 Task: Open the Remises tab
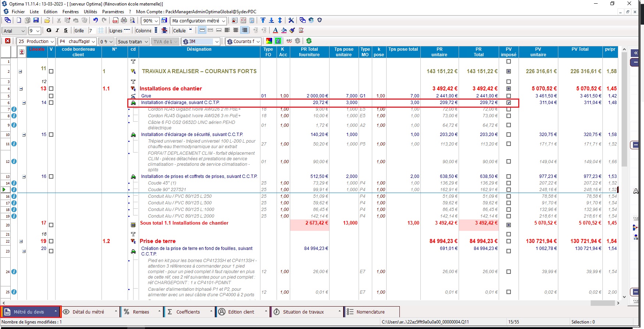click(141, 312)
